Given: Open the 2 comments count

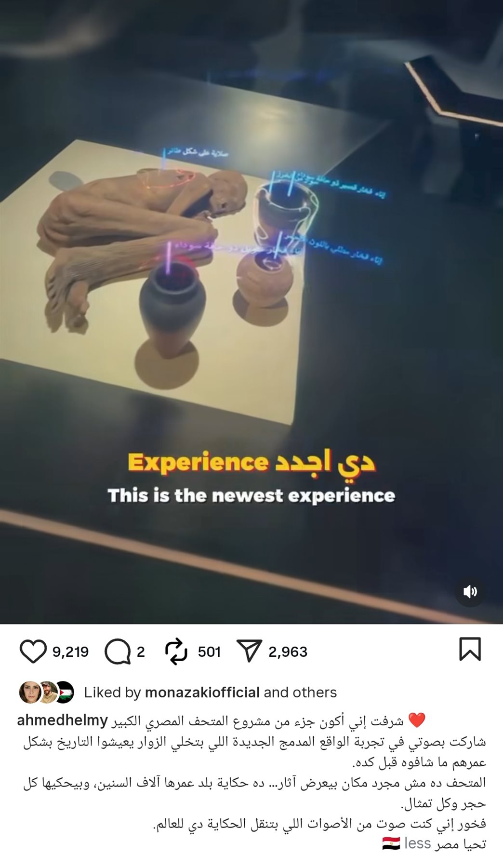Looking at the screenshot, I should pos(141,652).
